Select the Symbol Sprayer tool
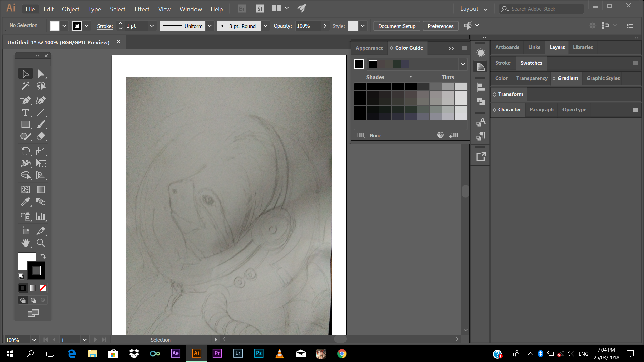This screenshot has width=644, height=362. click(25, 216)
